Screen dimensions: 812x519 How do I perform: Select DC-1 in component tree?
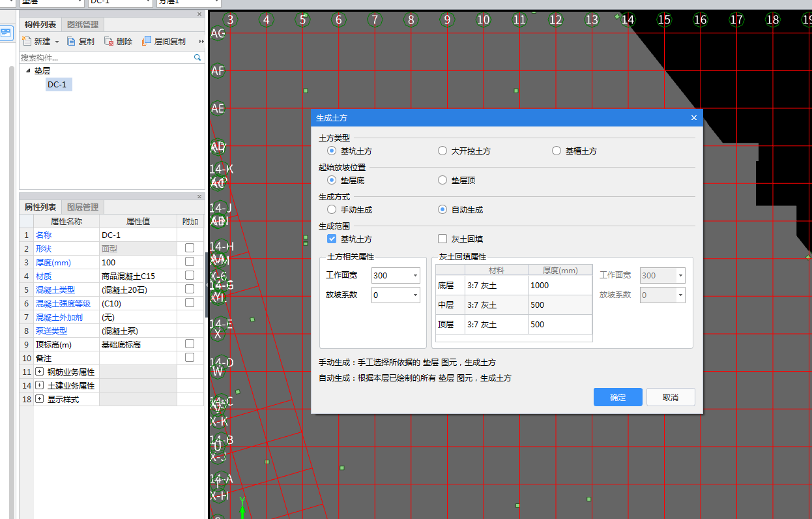57,85
